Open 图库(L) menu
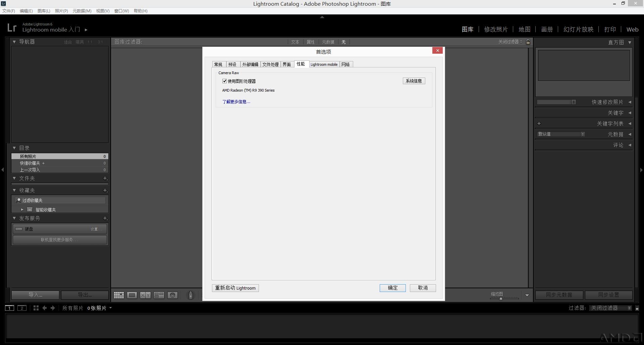 click(x=44, y=11)
